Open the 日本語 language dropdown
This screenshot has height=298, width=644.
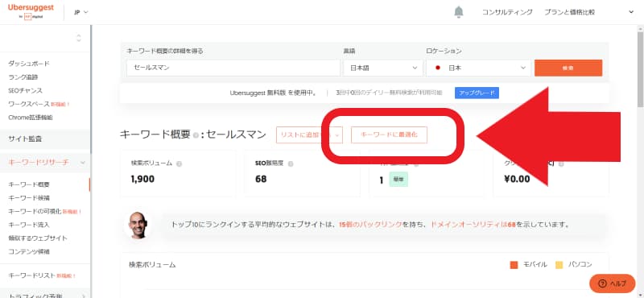[x=383, y=68]
